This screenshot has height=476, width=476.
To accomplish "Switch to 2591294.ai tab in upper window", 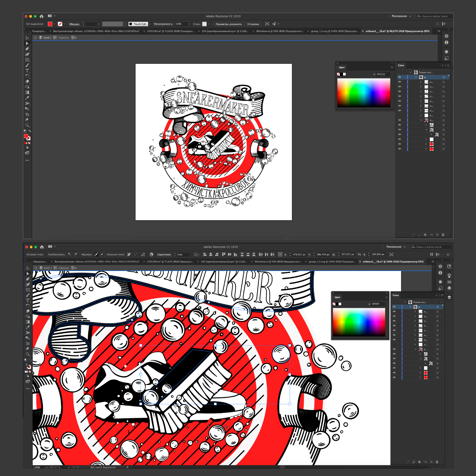I will point(171,31).
